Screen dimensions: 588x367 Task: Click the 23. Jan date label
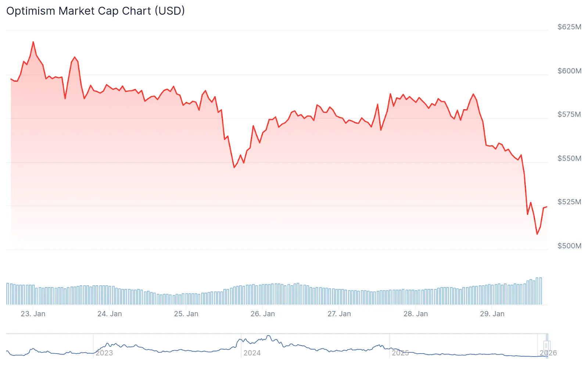33,314
